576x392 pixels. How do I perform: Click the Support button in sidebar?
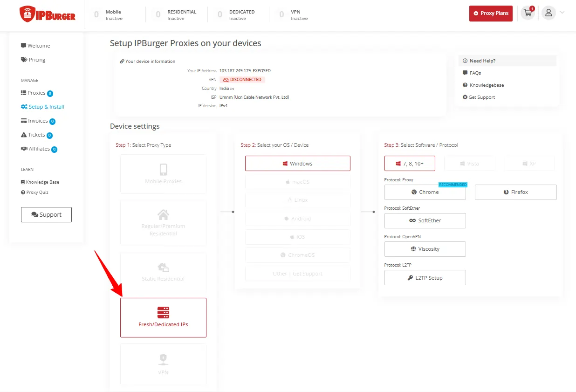pyautogui.click(x=46, y=214)
